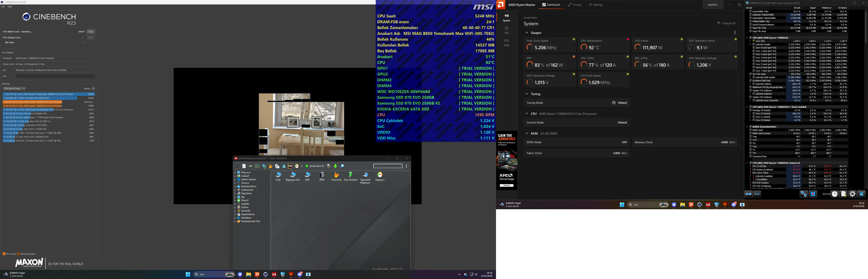Collapse the RAM 32 GB DDR5 section
This screenshot has width=868, height=279.
(527, 133)
